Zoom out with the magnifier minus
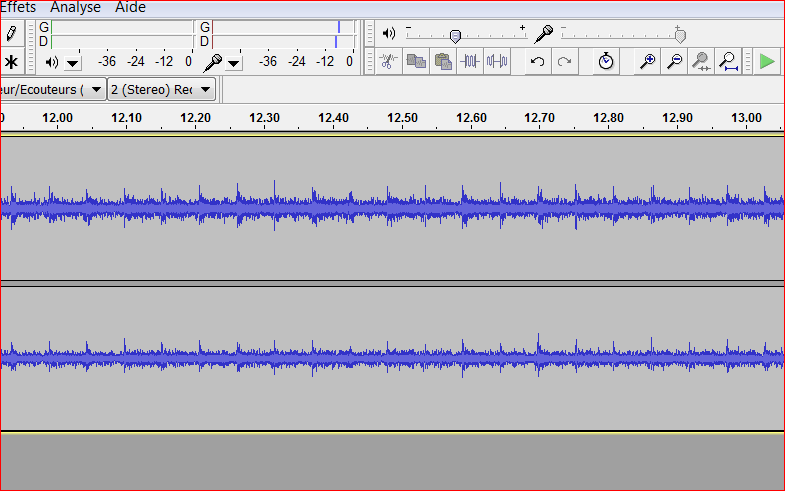Image resolution: width=785 pixels, height=491 pixels. [x=674, y=61]
